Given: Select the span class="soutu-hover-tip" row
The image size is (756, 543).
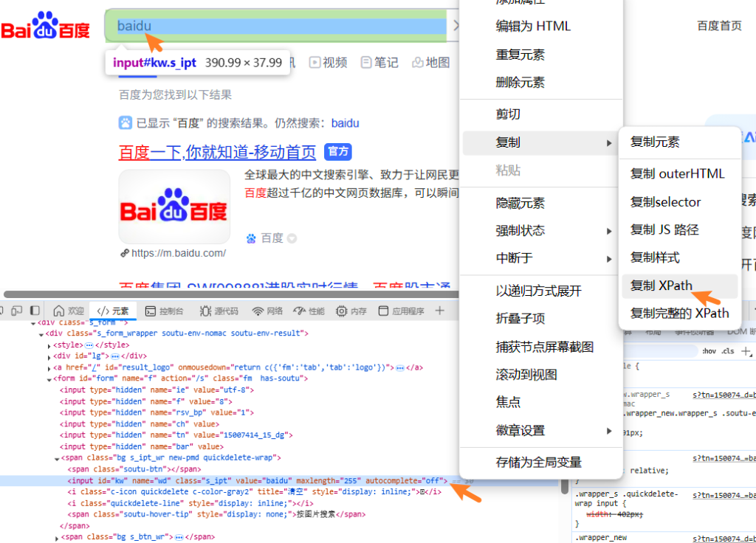Looking at the screenshot, I should (x=216, y=514).
